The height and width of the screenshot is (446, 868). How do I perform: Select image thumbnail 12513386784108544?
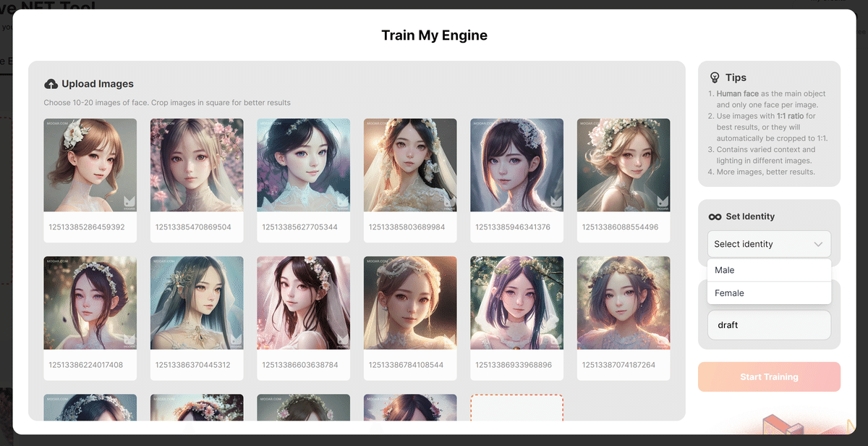click(x=410, y=303)
